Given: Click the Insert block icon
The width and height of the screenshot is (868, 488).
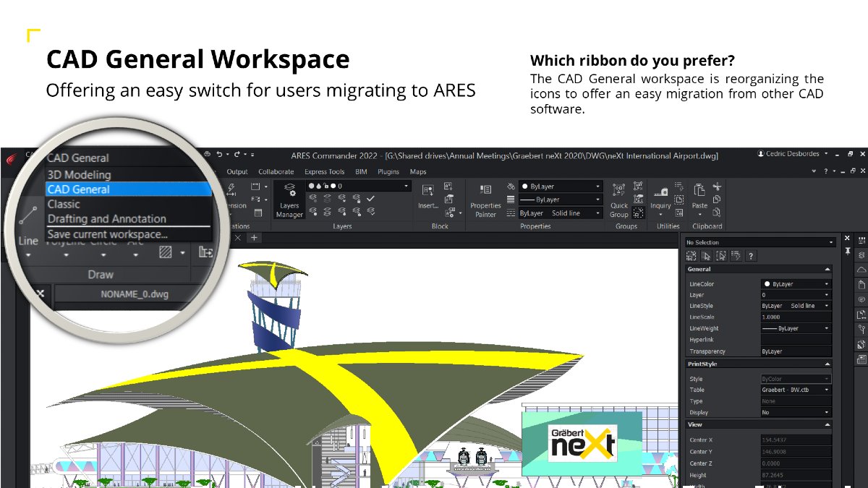Looking at the screenshot, I should pos(427,190).
